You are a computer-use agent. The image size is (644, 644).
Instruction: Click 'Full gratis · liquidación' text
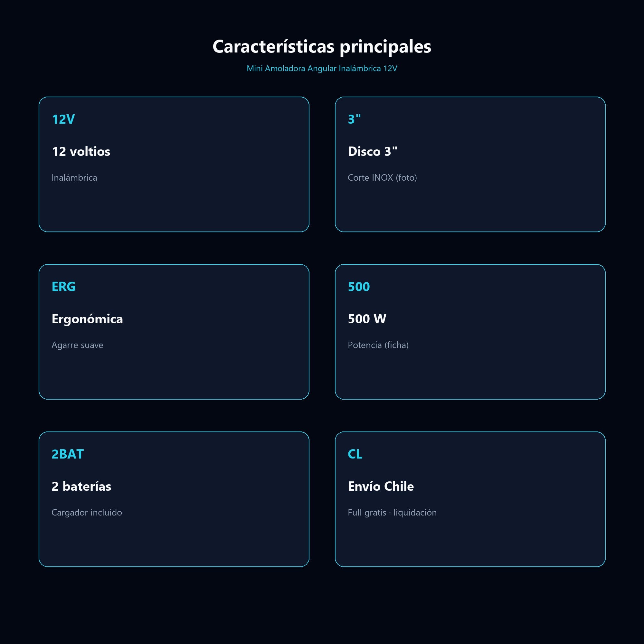coord(392,512)
